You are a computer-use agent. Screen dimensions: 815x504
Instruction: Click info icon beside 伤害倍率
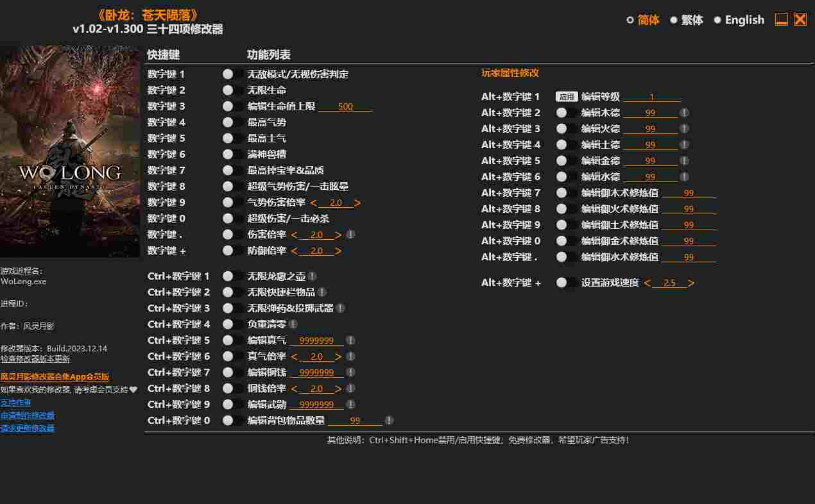(351, 235)
